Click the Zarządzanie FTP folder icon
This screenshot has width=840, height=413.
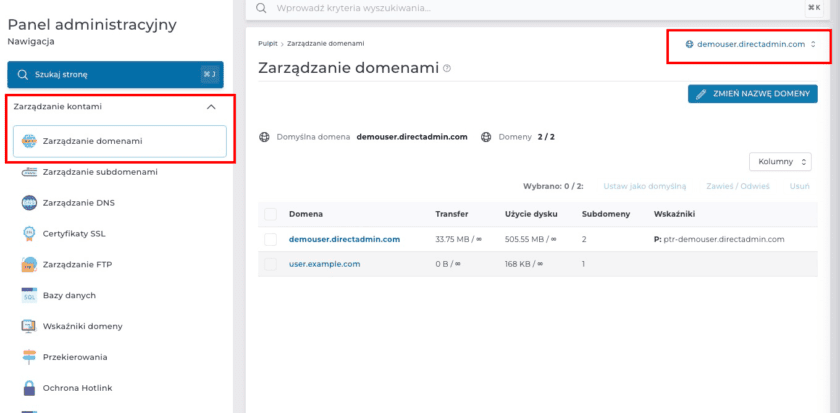(29, 265)
